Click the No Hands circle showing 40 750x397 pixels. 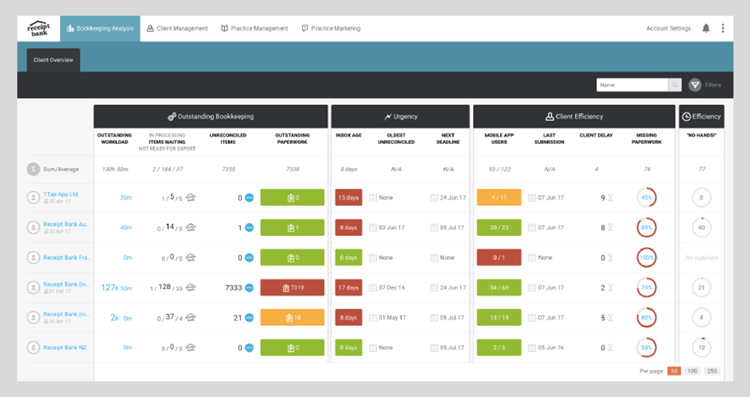click(x=702, y=228)
